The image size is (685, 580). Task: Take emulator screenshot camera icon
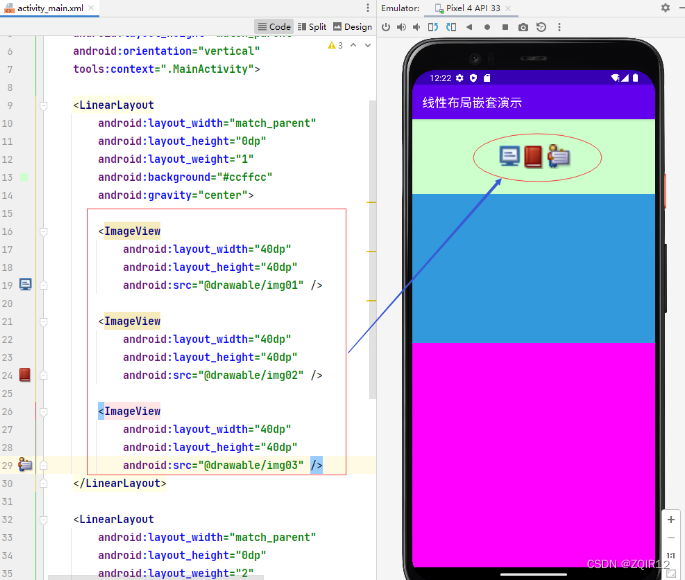tap(523, 27)
